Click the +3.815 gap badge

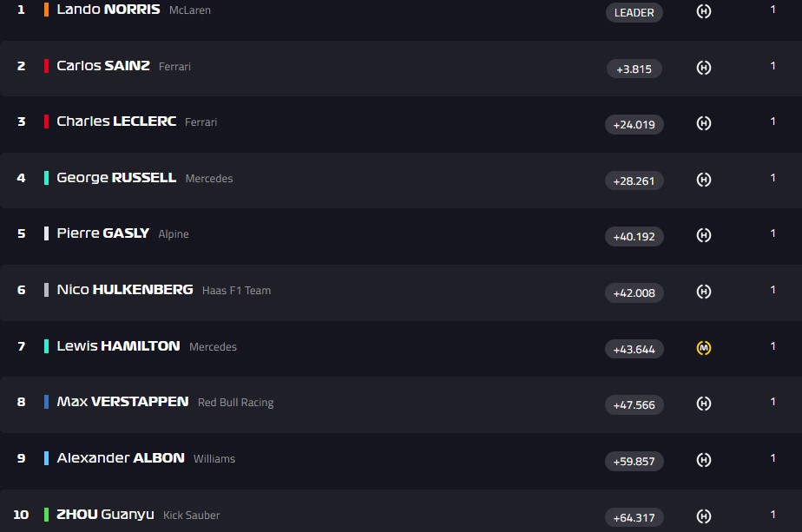pyautogui.click(x=634, y=69)
